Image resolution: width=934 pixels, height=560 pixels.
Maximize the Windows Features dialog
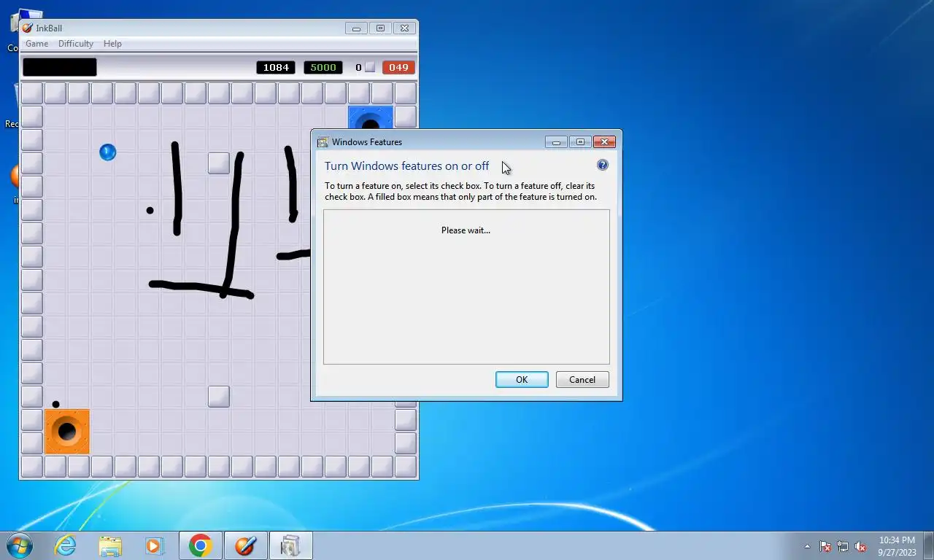pos(580,142)
